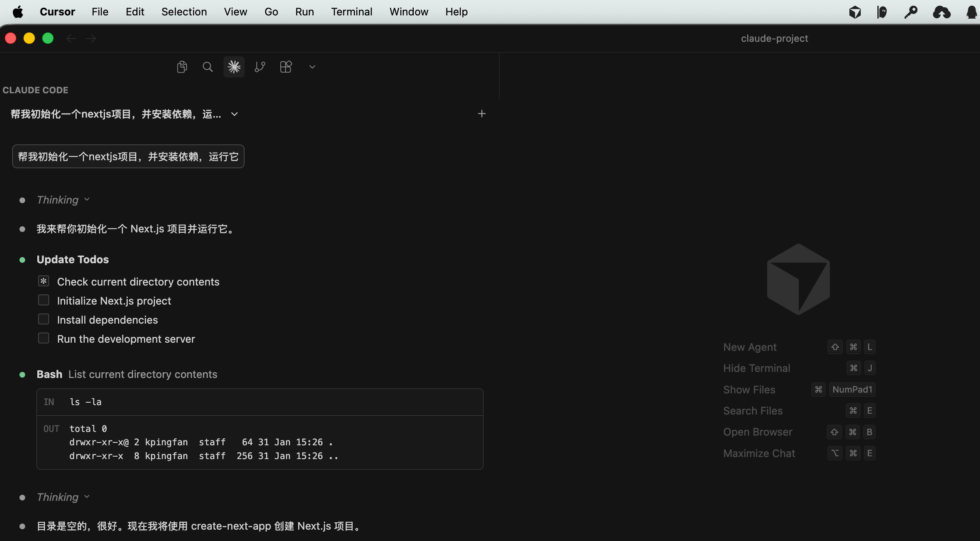
Task: Click the user prompt message bubble
Action: tap(128, 157)
